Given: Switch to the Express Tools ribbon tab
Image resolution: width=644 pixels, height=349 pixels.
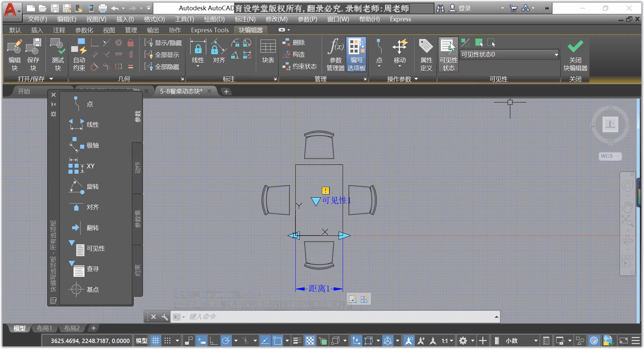Looking at the screenshot, I should (210, 30).
